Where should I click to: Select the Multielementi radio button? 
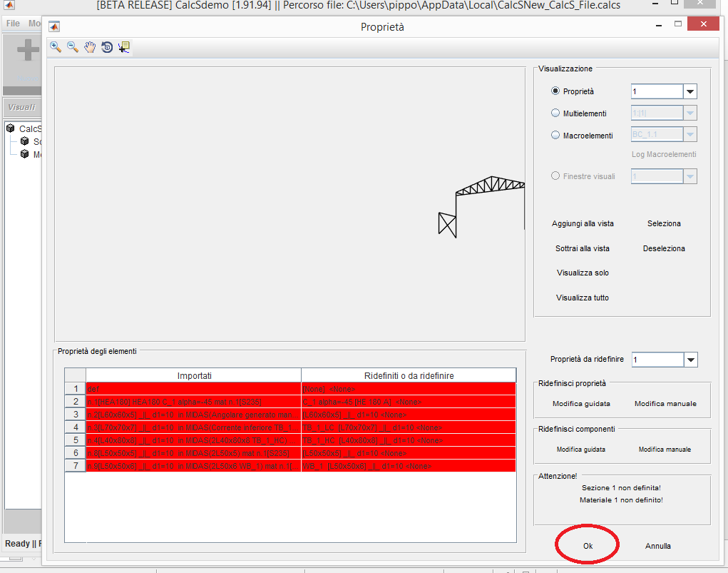pos(555,113)
